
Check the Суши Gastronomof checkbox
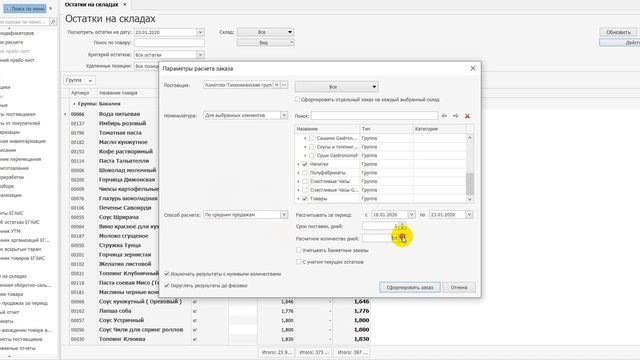pos(312,156)
